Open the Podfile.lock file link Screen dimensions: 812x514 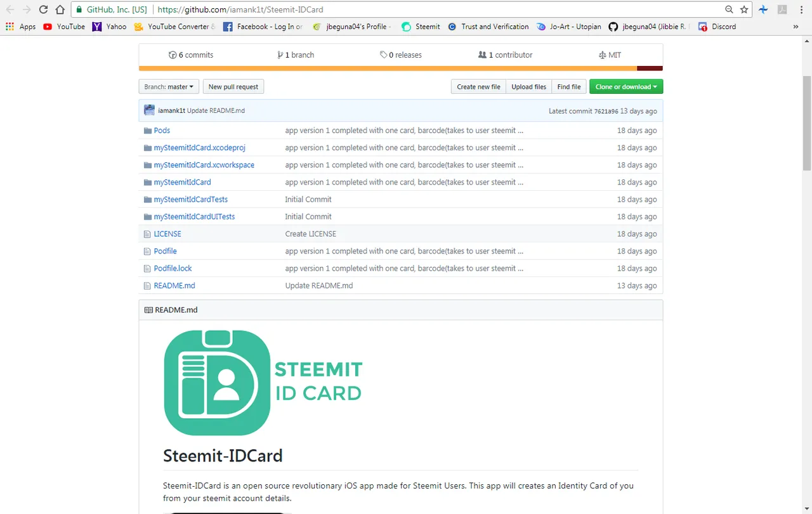pyautogui.click(x=173, y=269)
